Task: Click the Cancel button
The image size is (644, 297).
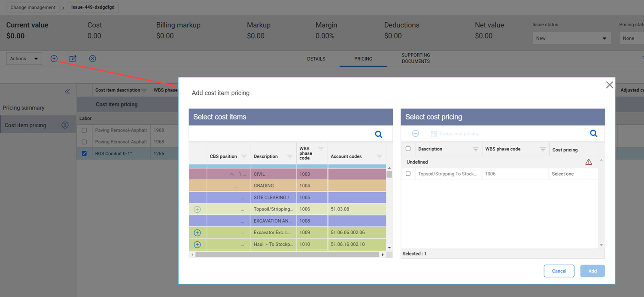Action: [559, 271]
